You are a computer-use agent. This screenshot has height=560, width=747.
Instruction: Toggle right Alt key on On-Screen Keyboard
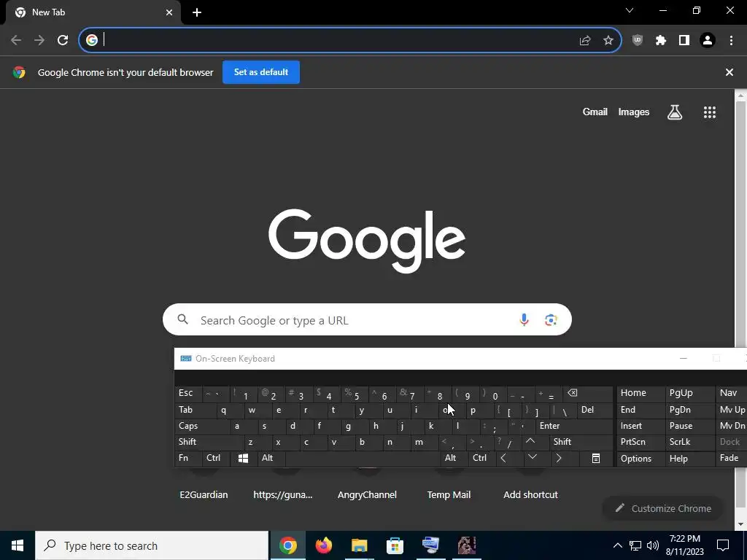tap(454, 459)
